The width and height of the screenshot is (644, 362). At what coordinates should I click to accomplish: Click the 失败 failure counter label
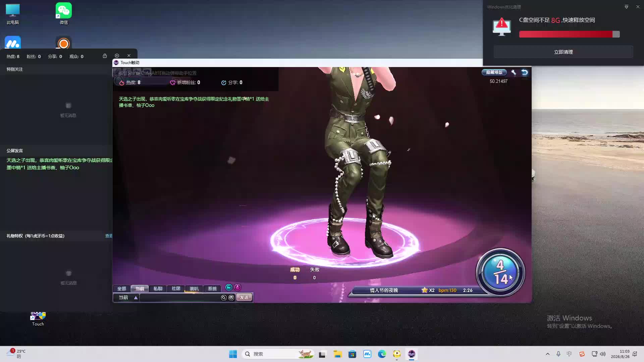point(315,269)
